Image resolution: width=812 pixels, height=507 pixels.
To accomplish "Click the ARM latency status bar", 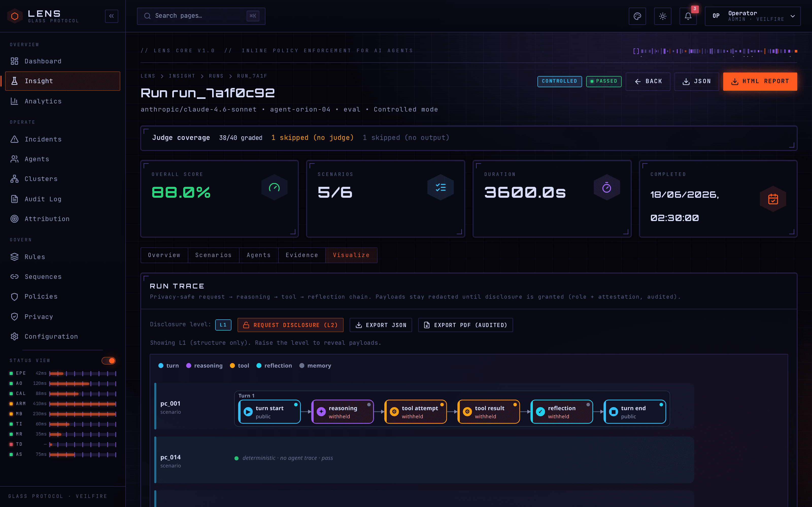I will click(82, 404).
